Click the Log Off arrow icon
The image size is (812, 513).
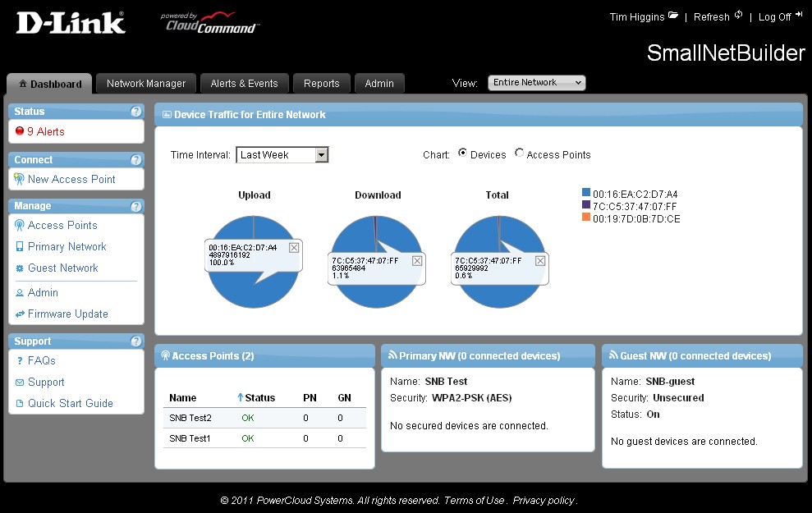point(799,15)
